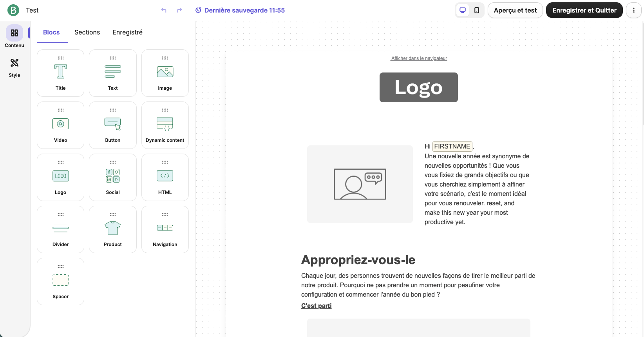
Task: Open the Style sidebar panel
Action: click(14, 68)
